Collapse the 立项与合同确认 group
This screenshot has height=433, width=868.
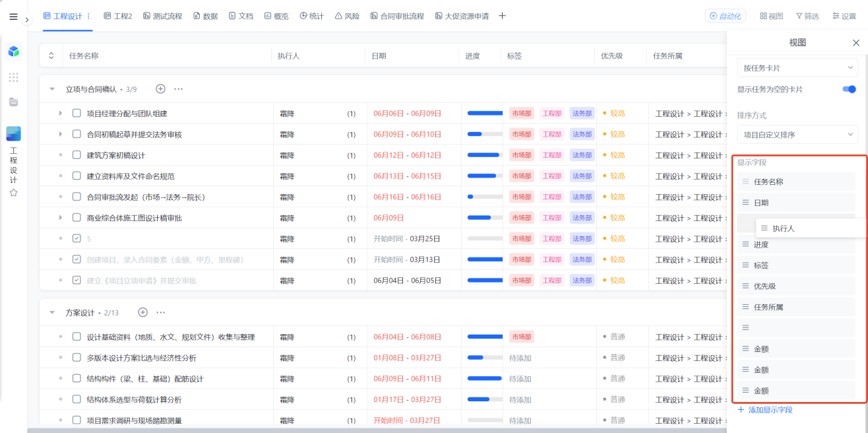pyautogui.click(x=52, y=89)
